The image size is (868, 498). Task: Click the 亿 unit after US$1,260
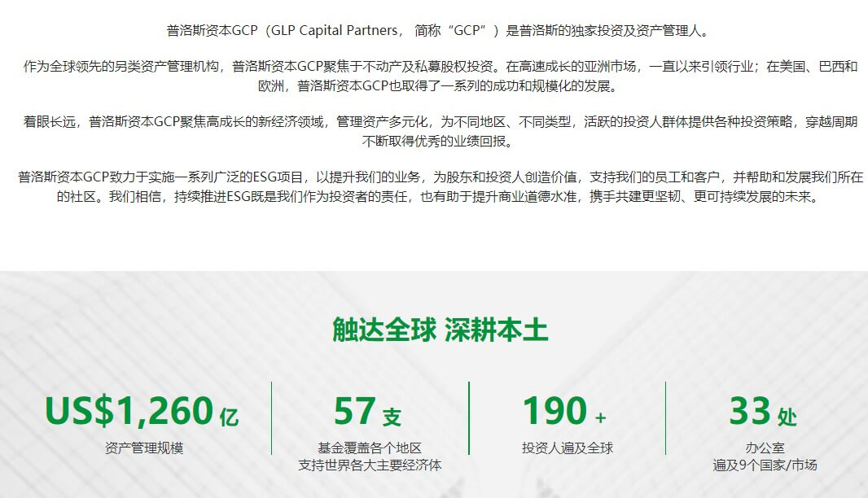tap(229, 417)
